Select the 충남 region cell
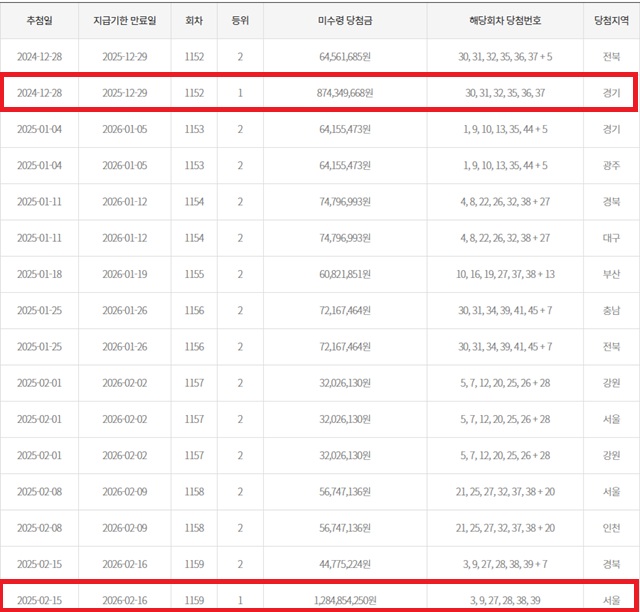This screenshot has width=640, height=612. pos(611,311)
